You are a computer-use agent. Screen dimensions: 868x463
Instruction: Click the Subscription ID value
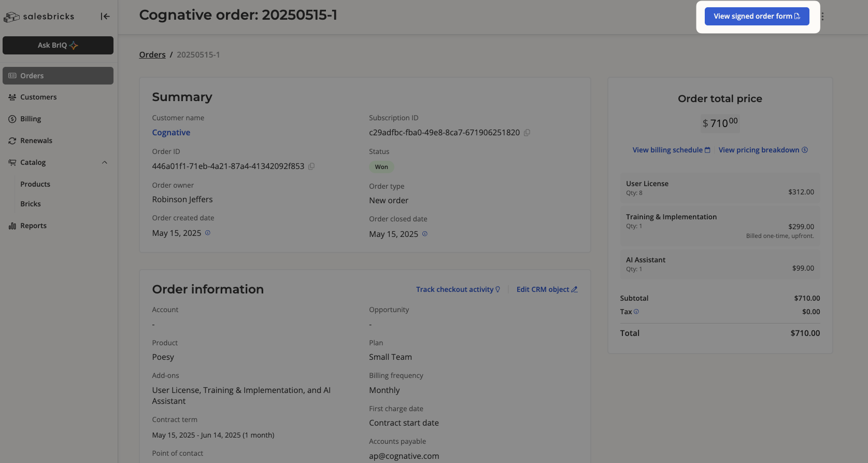(x=444, y=133)
